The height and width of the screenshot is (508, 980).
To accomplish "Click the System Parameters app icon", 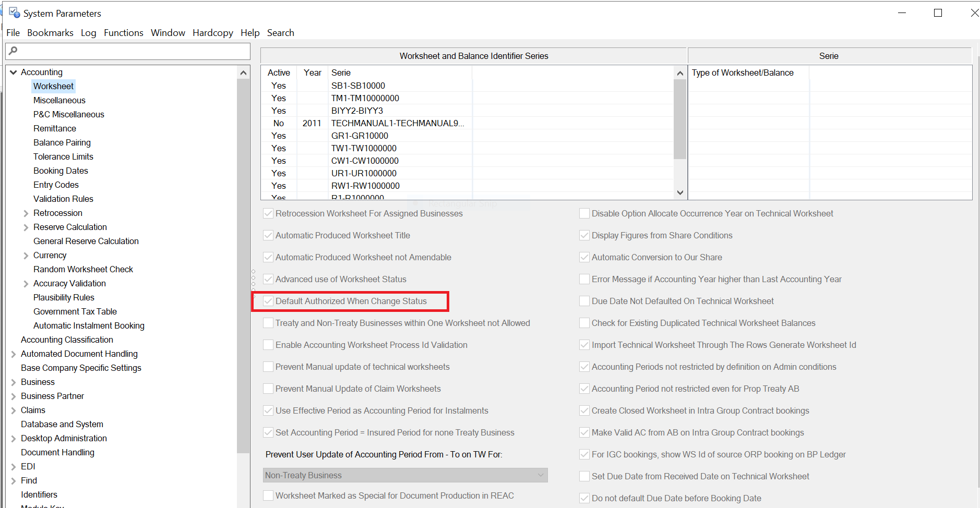I will tap(14, 13).
